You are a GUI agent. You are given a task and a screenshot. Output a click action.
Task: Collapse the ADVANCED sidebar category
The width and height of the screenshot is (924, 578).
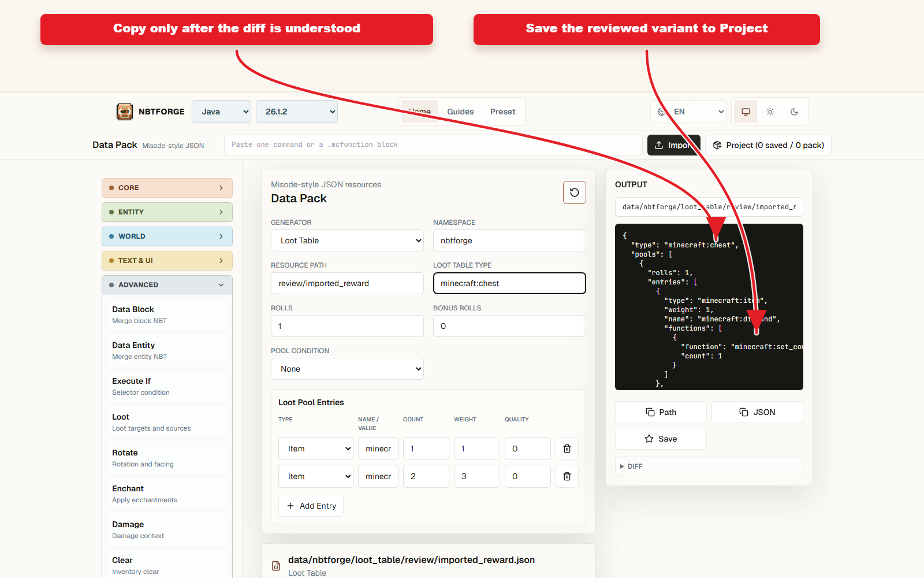[x=167, y=285]
